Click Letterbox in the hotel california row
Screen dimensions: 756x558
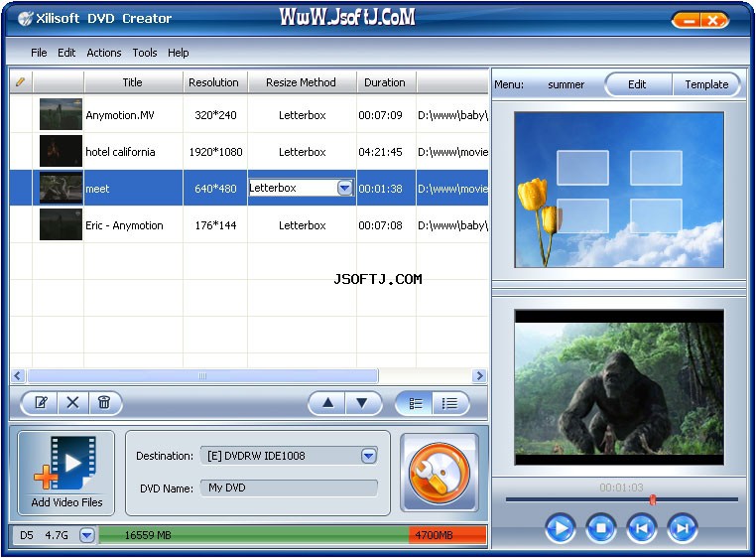[303, 152]
